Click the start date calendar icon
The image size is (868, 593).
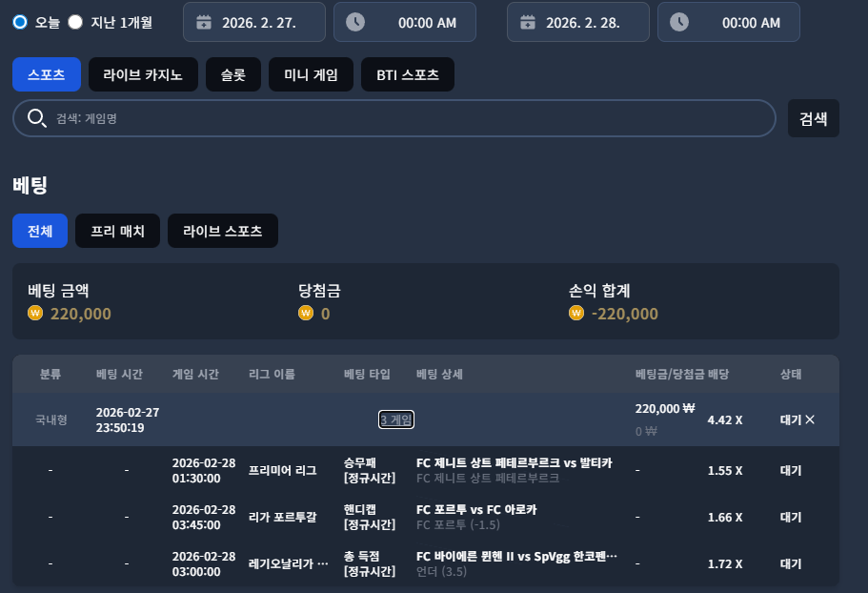(204, 22)
